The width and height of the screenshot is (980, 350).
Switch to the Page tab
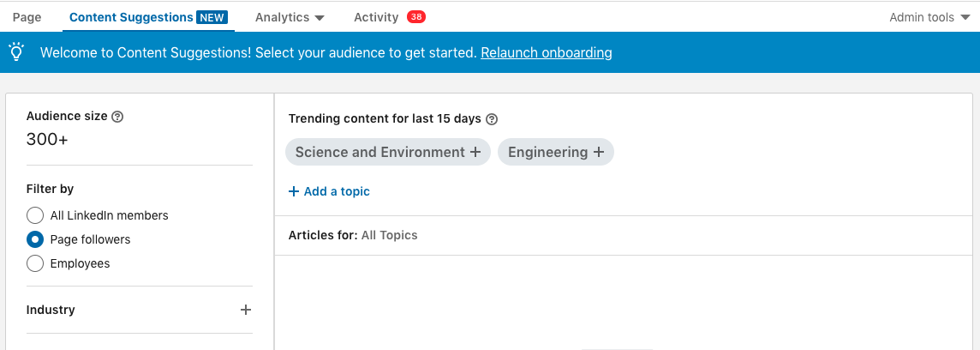(x=27, y=17)
